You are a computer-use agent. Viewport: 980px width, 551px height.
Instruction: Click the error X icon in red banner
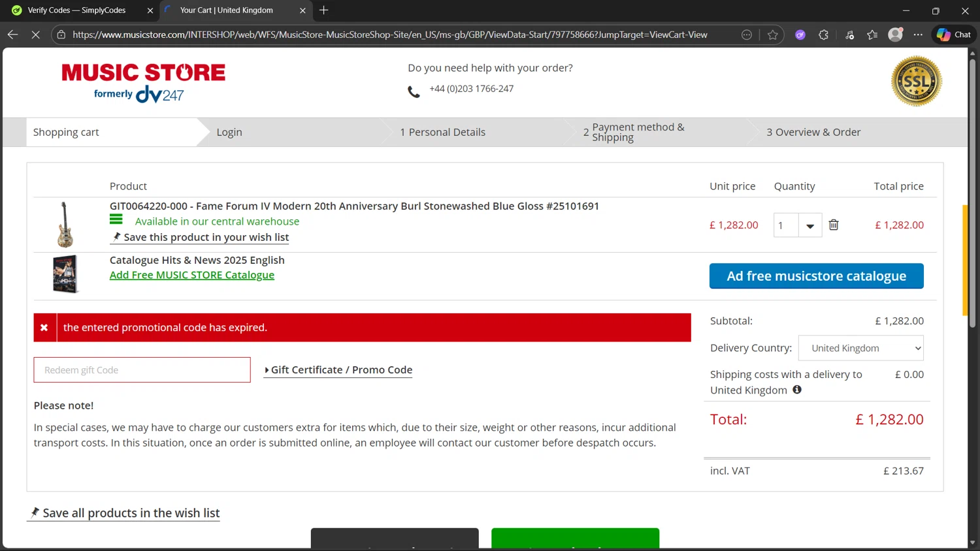[44, 328]
